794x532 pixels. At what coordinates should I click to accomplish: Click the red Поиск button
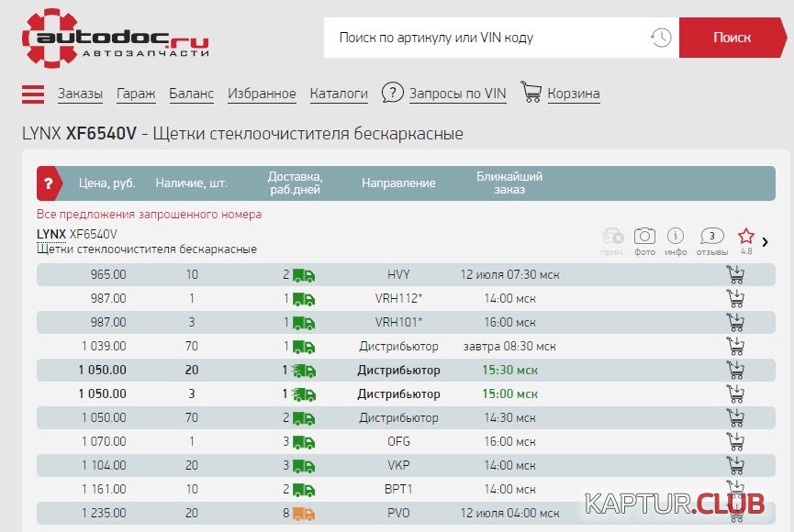coord(732,38)
